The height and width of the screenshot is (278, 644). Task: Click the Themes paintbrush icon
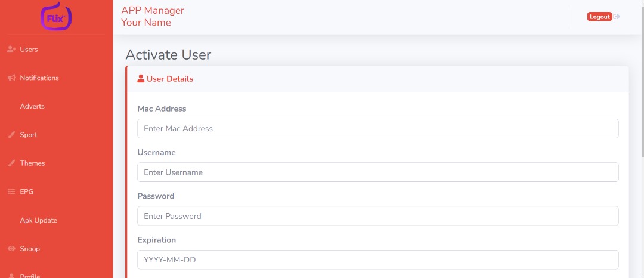click(11, 163)
